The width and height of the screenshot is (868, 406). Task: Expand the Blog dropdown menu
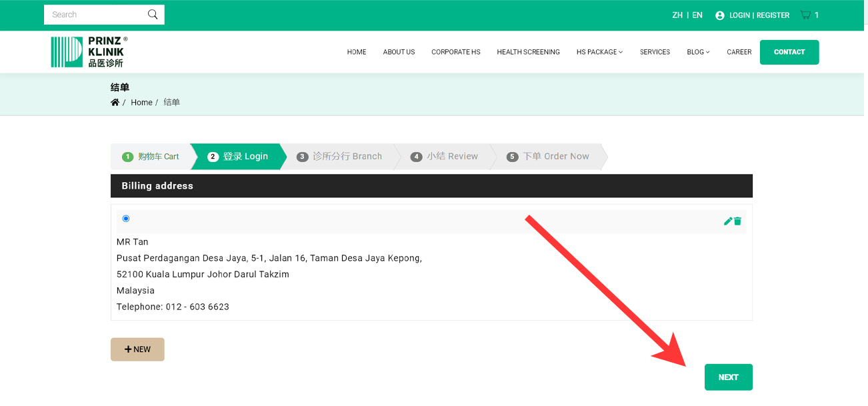click(x=697, y=52)
